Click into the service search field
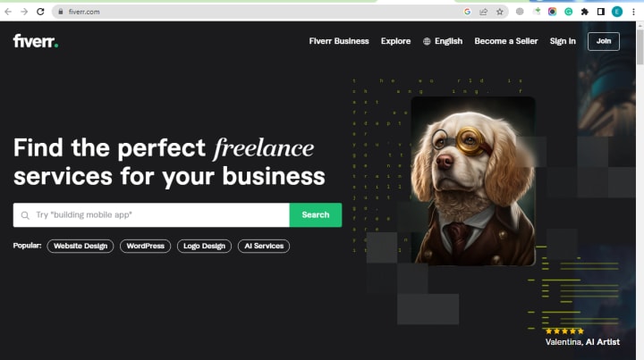Screen dimensions: 644x360 151,215
